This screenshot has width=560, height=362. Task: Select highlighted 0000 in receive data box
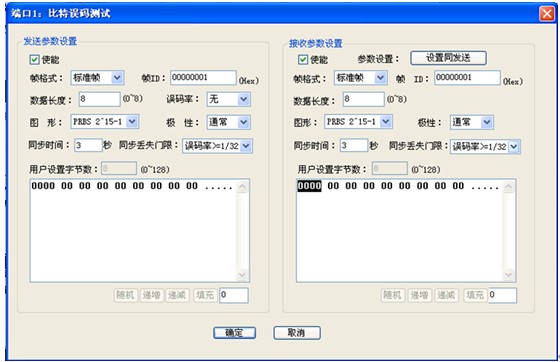[309, 186]
